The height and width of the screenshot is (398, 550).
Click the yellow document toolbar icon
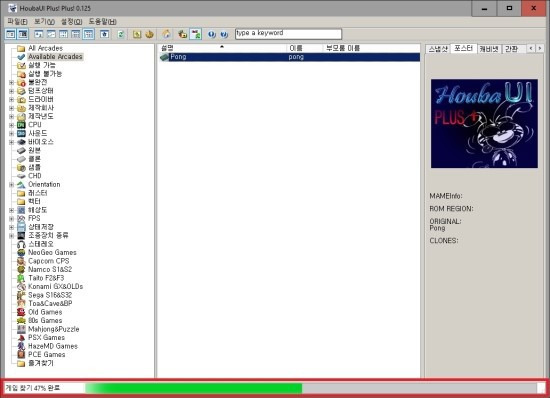[137, 34]
